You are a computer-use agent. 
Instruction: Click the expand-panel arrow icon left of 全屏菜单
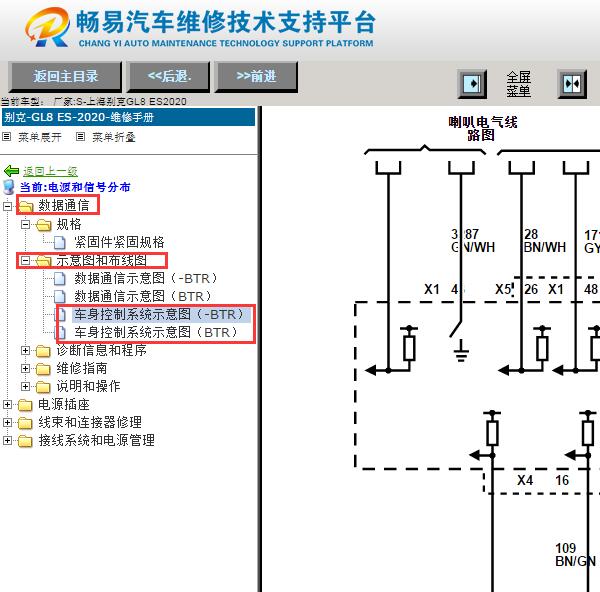click(x=472, y=84)
